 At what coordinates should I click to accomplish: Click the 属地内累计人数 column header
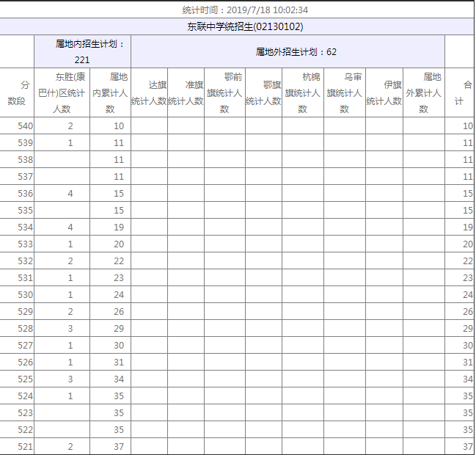(111, 93)
